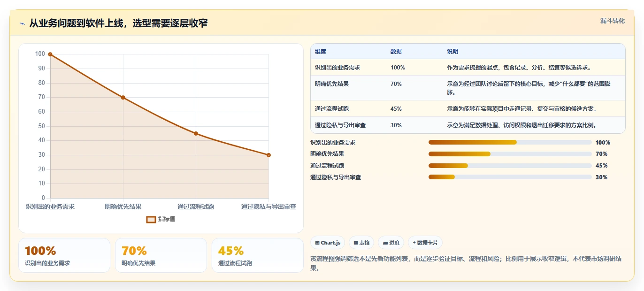
Task: Click the 识别出的业务需求 progress bar
Action: (x=510, y=142)
